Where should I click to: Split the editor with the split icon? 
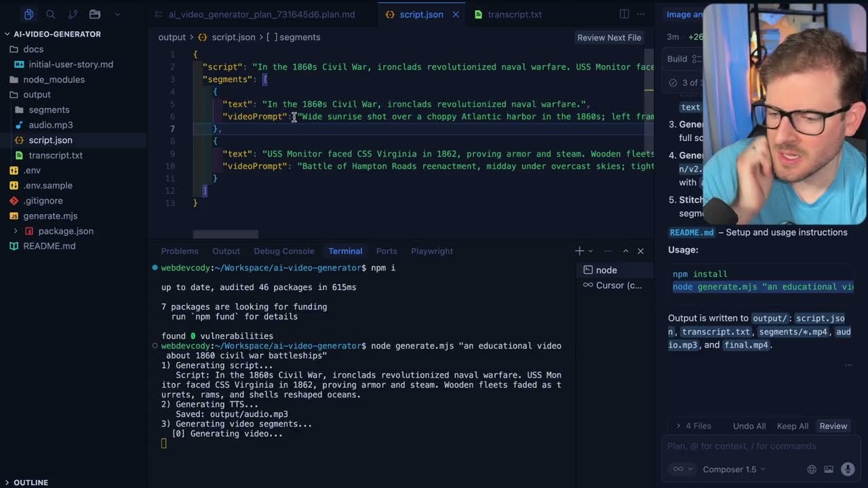(x=625, y=14)
